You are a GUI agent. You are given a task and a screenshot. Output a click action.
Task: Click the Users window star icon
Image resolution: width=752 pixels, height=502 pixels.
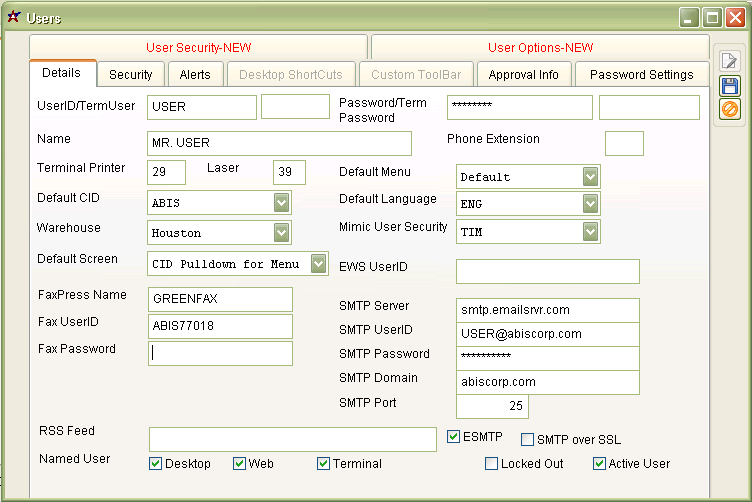coord(13,17)
